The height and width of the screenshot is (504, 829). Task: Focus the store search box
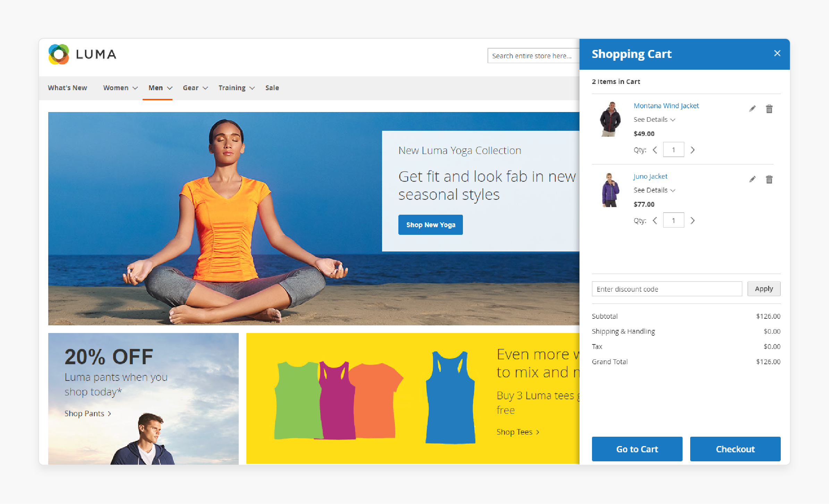(x=533, y=56)
